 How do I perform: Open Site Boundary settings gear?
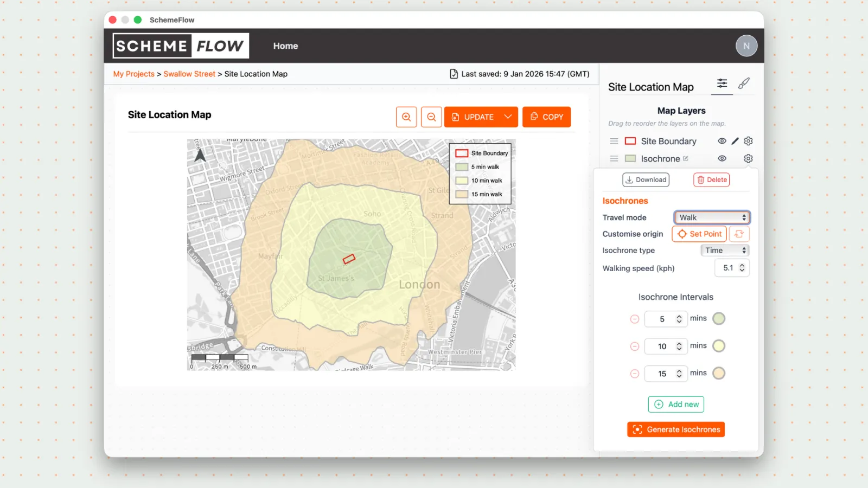click(x=748, y=141)
